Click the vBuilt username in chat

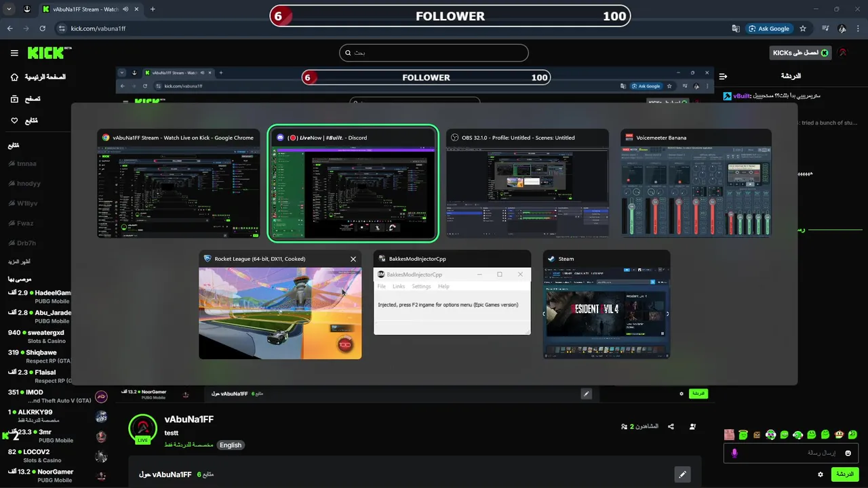(741, 96)
